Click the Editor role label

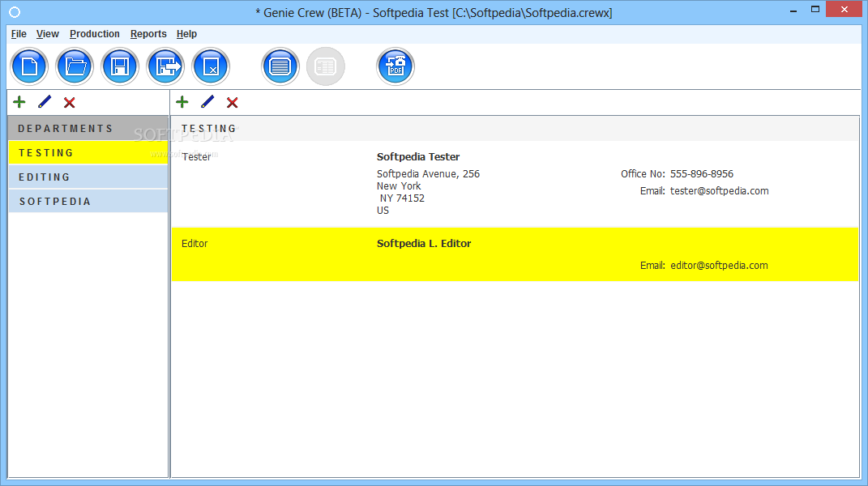(195, 244)
